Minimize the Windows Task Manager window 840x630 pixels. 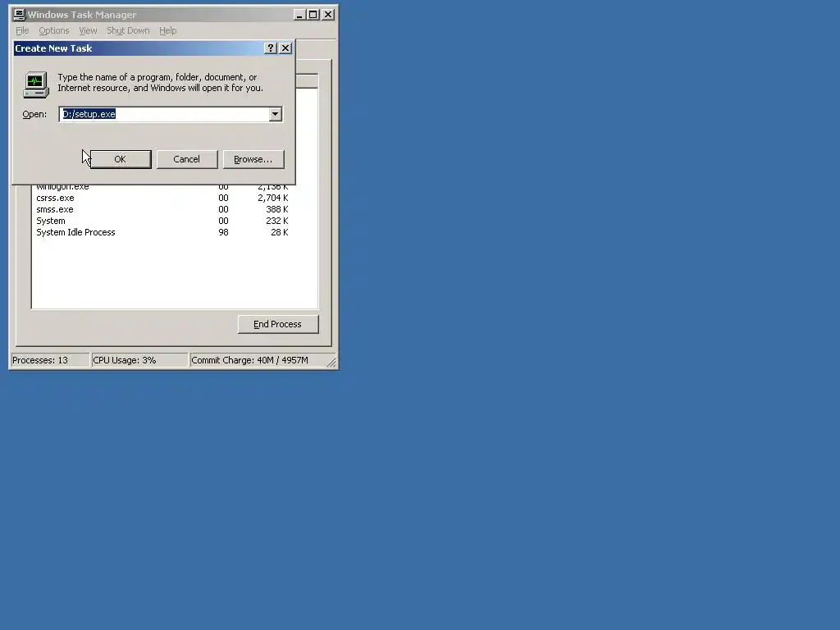coord(299,15)
